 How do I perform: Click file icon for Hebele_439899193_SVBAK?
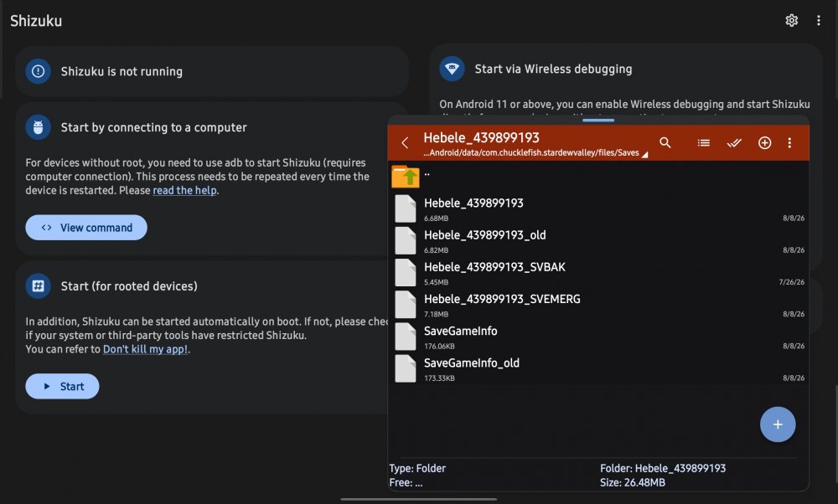[405, 272]
